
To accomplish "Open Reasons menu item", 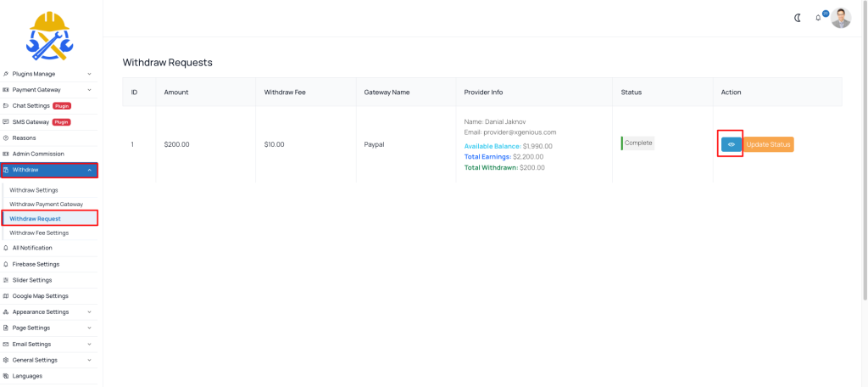I will click(x=25, y=137).
